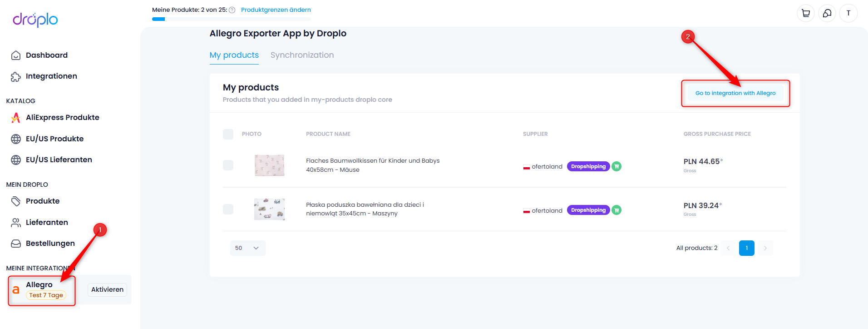Screen dimensions: 868x329
Task: Open the mouse pillow product thumbnail
Action: point(270,165)
